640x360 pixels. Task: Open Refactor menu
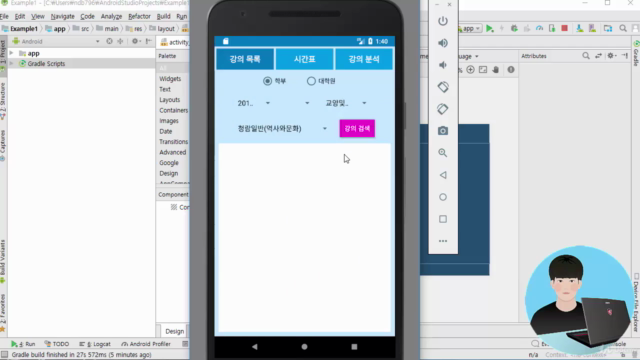pyautogui.click(x=139, y=16)
